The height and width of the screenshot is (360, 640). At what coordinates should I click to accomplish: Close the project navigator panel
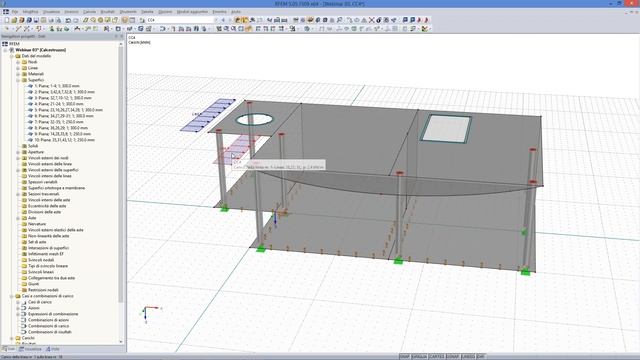point(122,36)
